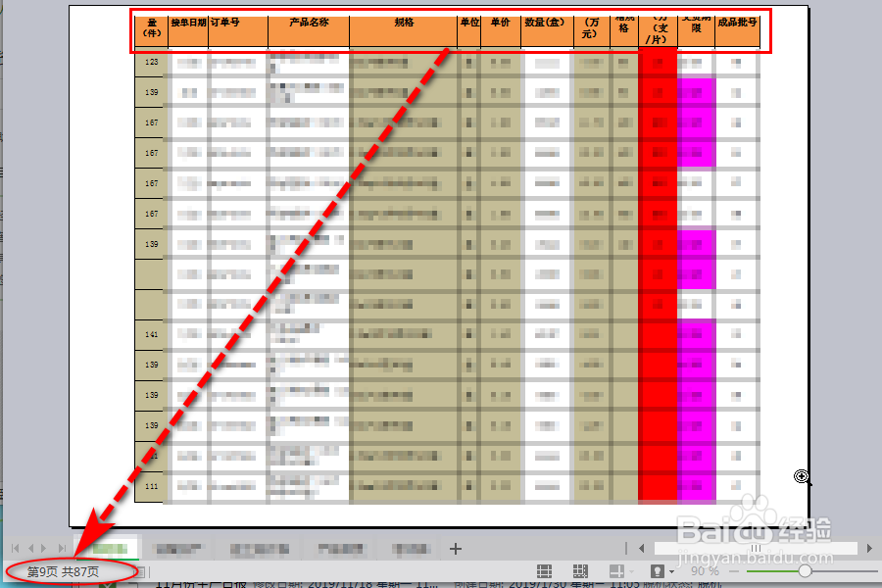Select the 规格 header cell
The image size is (882, 588).
tap(404, 31)
